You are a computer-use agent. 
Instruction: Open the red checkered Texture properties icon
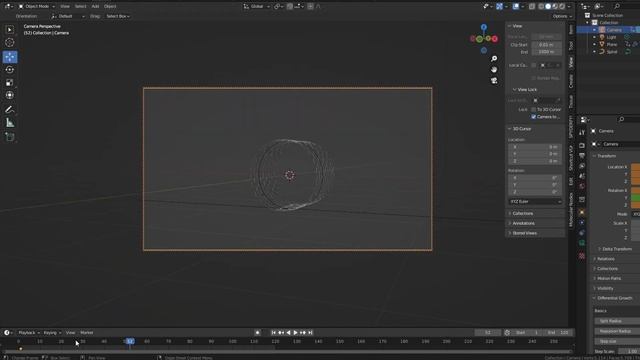pos(582,256)
